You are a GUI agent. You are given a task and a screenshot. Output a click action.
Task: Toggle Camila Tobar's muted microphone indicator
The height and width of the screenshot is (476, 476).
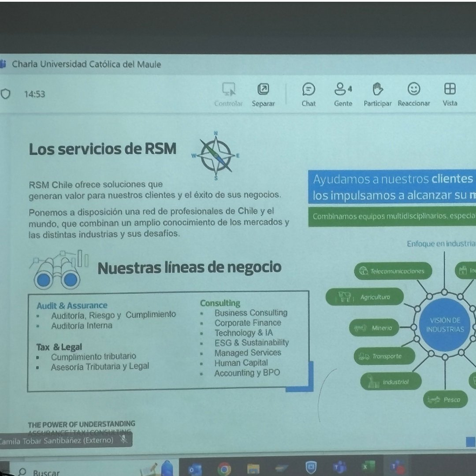coord(125,440)
